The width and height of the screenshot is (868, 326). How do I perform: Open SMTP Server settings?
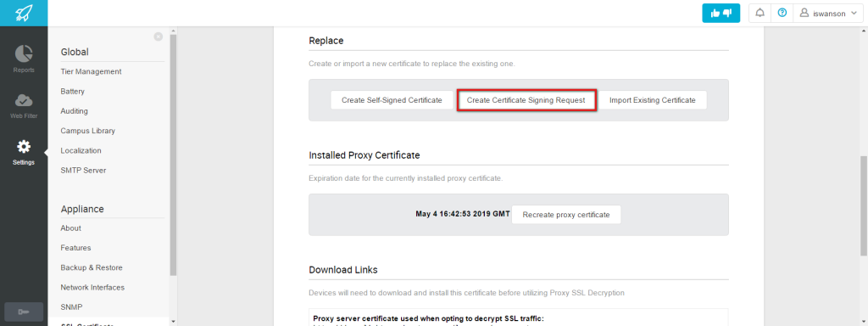click(83, 170)
